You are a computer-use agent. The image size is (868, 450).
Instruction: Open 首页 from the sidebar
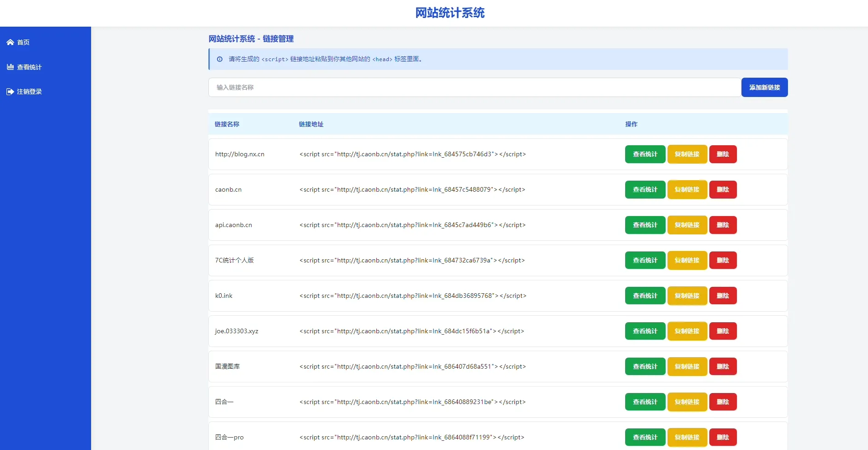[22, 42]
